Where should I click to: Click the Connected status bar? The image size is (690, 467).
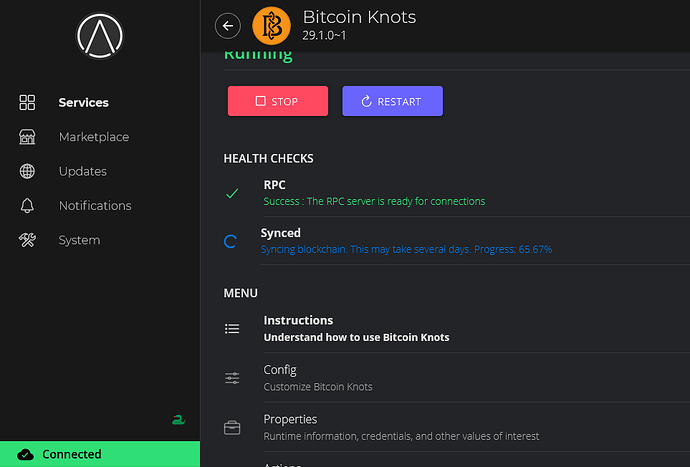click(x=99, y=454)
